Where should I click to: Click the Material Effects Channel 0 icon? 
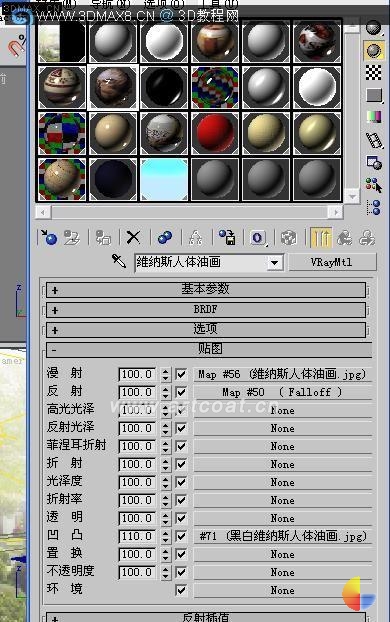point(258,237)
